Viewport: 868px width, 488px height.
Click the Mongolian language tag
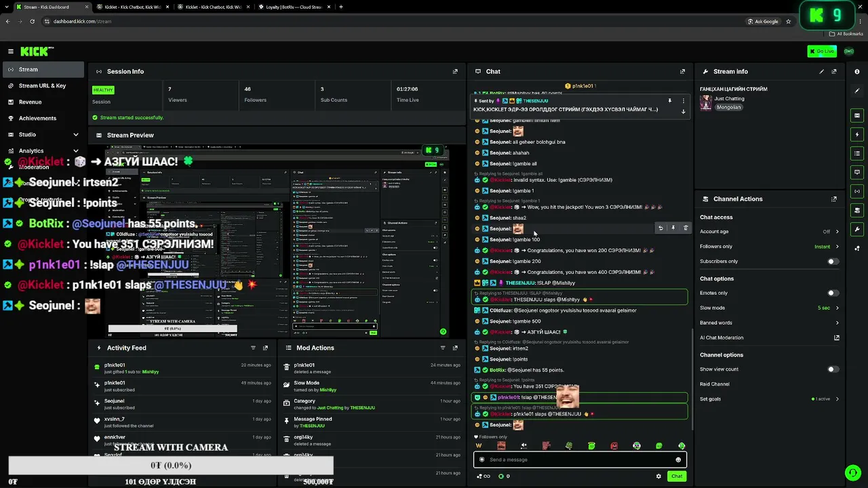tap(729, 108)
